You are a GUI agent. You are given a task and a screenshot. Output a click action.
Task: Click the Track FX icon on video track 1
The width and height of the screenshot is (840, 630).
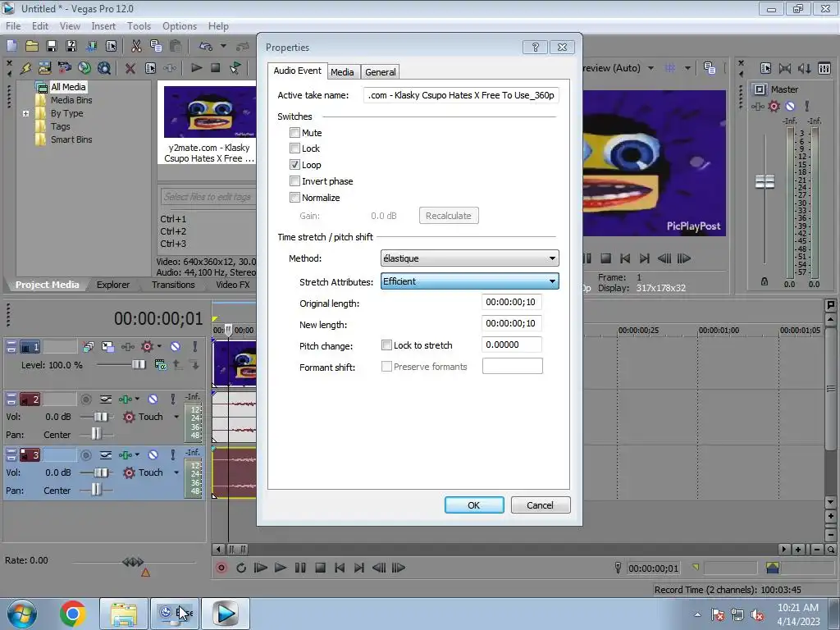point(127,347)
